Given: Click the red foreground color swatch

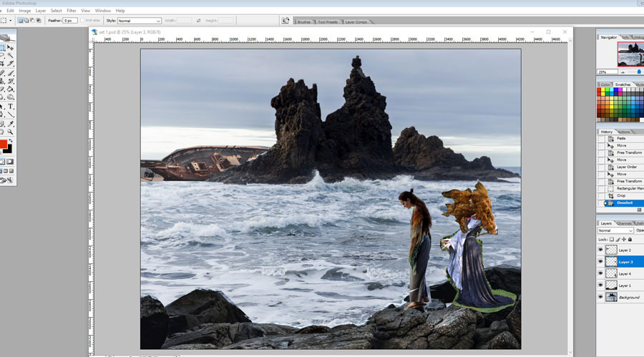Looking at the screenshot, I should (3, 145).
